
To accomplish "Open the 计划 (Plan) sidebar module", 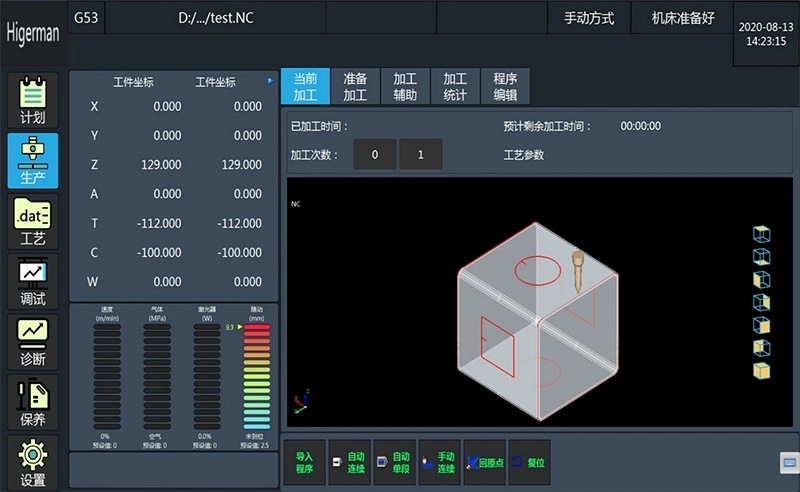I will tap(33, 100).
